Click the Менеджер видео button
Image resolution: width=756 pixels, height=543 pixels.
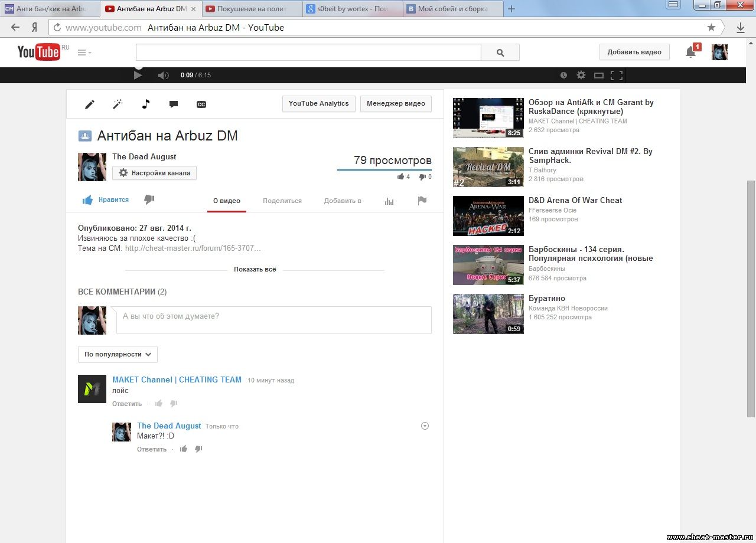[396, 104]
